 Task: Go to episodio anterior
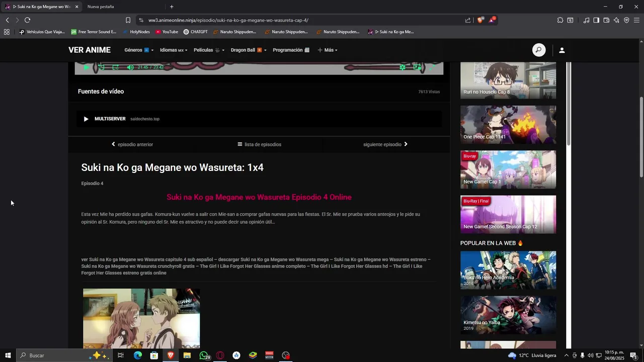(132, 144)
